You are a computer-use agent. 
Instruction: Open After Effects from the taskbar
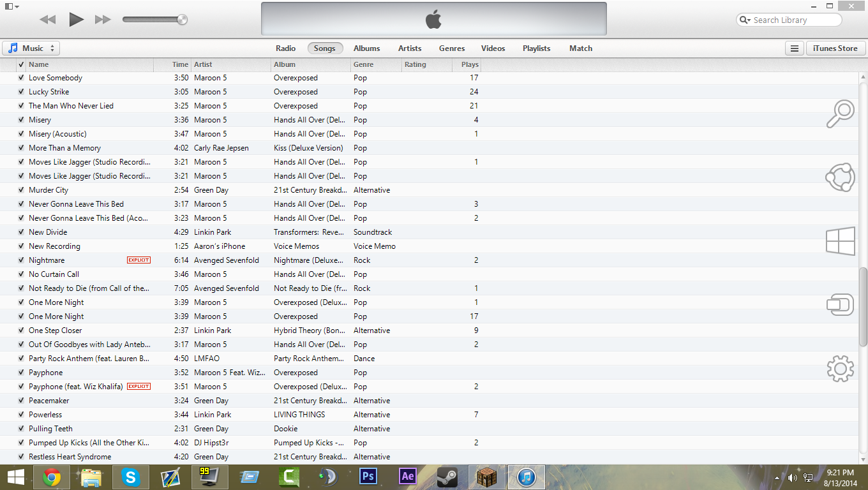point(407,477)
